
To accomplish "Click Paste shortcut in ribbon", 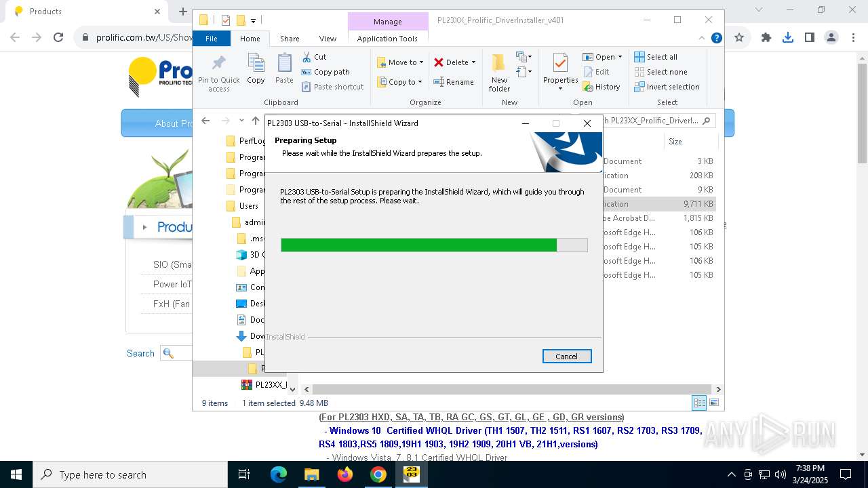I will click(x=333, y=87).
